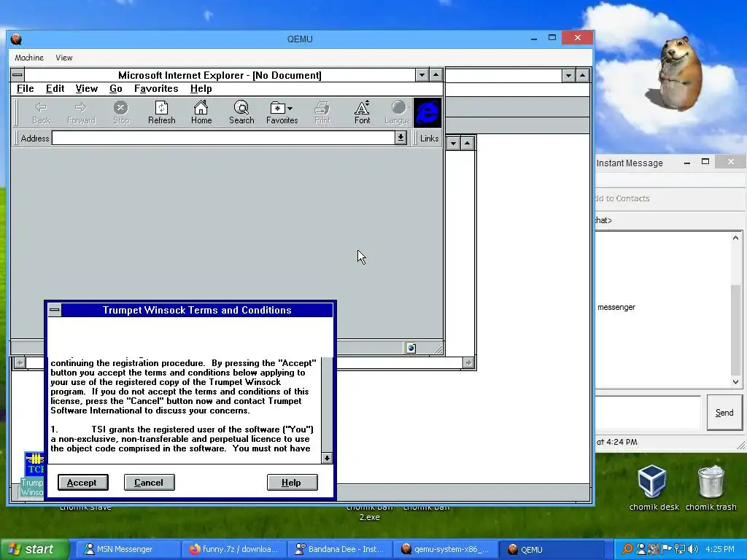Open the Favorites folder toolbar icon
The height and width of the screenshot is (560, 747).
pyautogui.click(x=282, y=112)
